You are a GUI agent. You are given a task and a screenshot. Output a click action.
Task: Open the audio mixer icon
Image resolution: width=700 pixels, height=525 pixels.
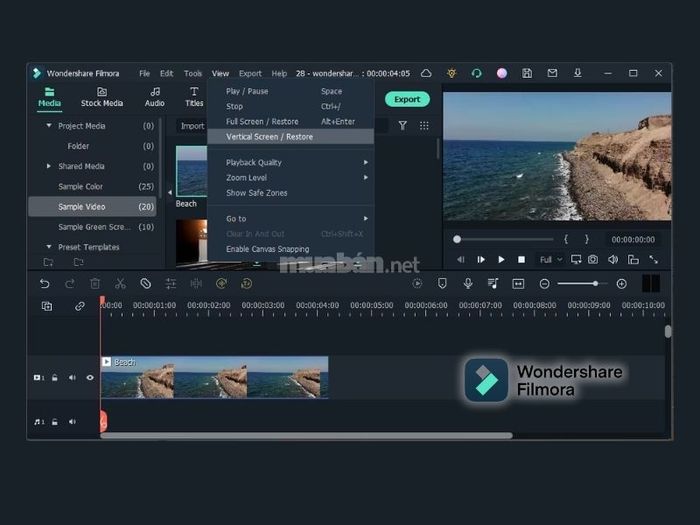point(493,283)
